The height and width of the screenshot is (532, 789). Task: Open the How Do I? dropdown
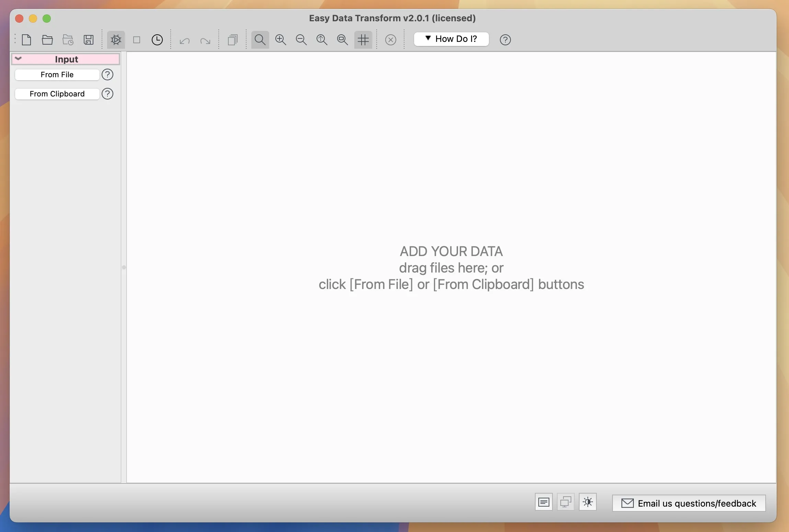(x=451, y=39)
